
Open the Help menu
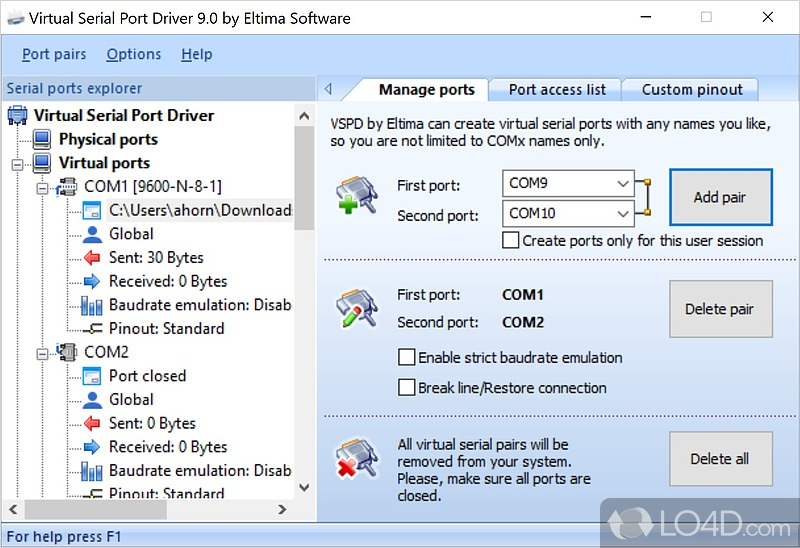point(196,54)
